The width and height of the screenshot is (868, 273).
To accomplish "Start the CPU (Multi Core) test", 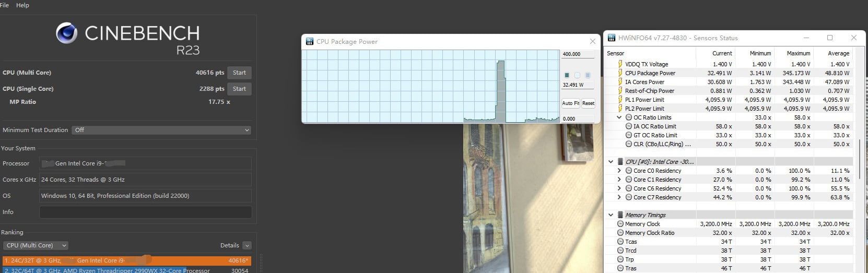I will point(239,73).
